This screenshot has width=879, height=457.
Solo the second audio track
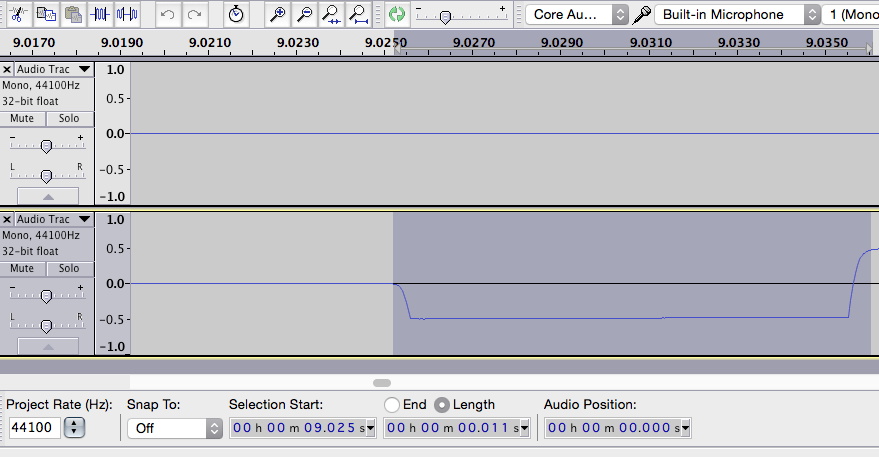pyautogui.click(x=69, y=268)
